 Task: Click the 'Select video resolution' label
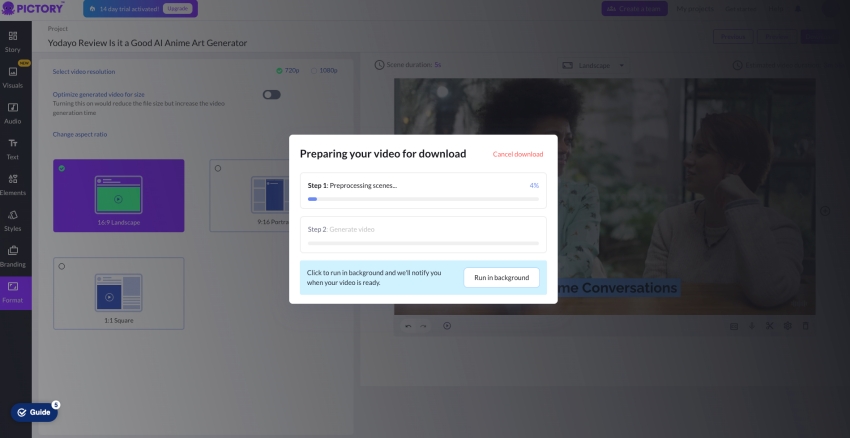pos(83,72)
